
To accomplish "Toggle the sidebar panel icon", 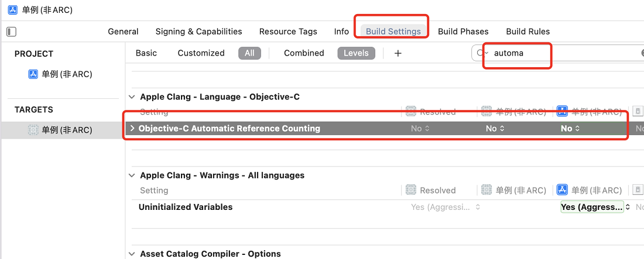I will 11,32.
